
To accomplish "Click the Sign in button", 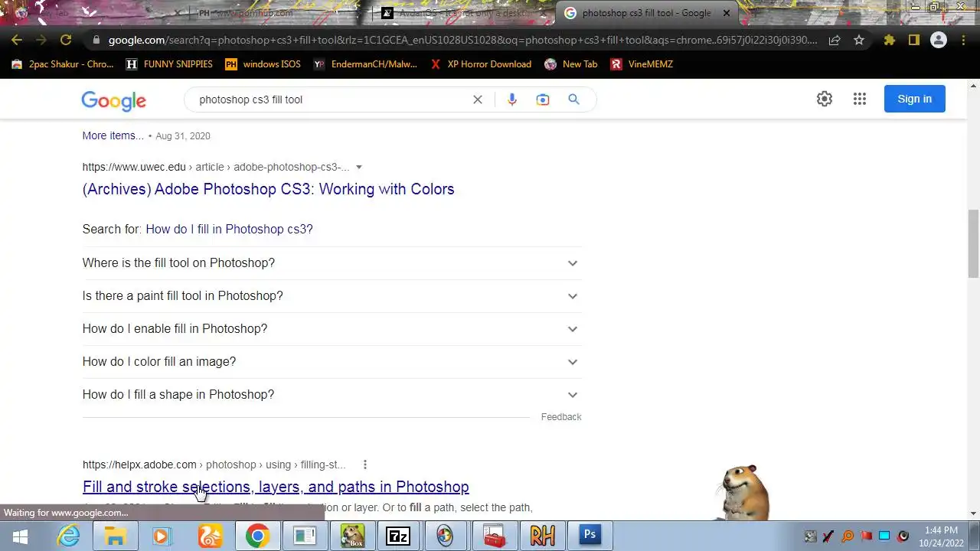I will 915,99.
